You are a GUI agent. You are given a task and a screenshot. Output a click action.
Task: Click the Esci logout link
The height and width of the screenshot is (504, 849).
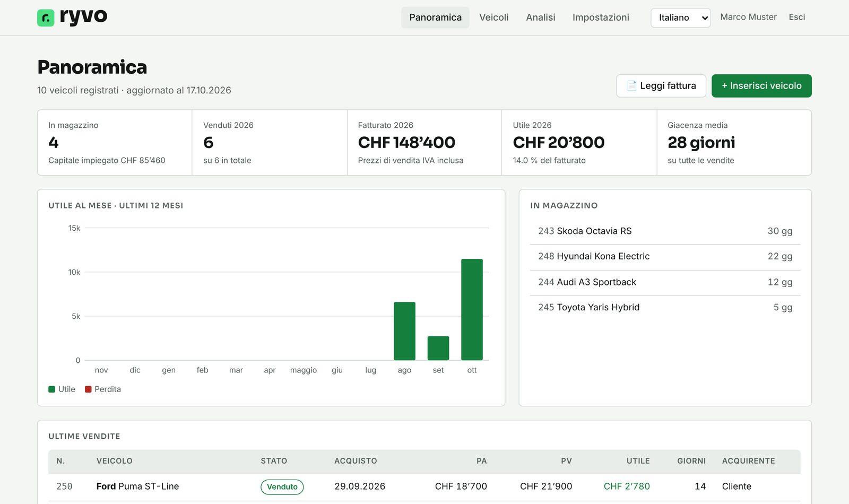point(796,17)
